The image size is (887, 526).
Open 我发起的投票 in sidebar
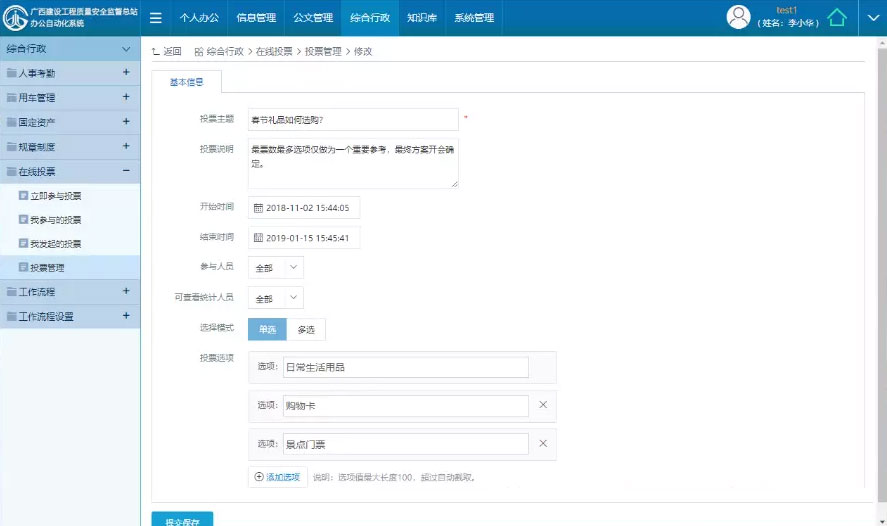pyautogui.click(x=56, y=244)
